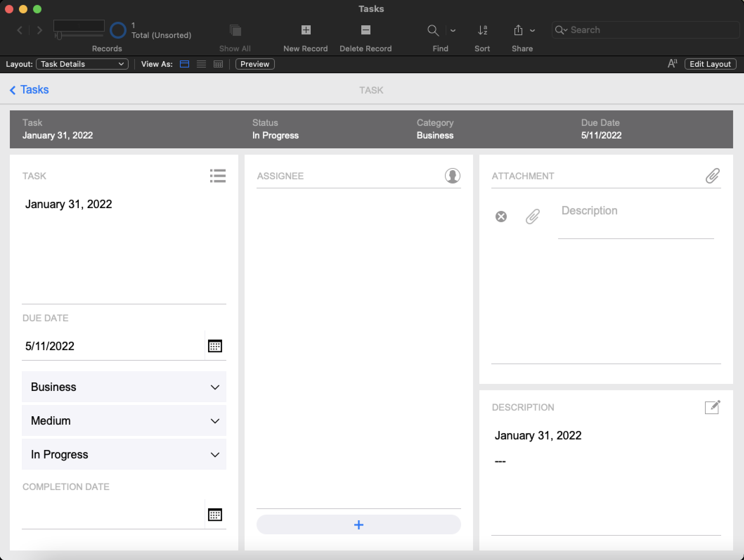Go back to Tasks list

tap(29, 90)
